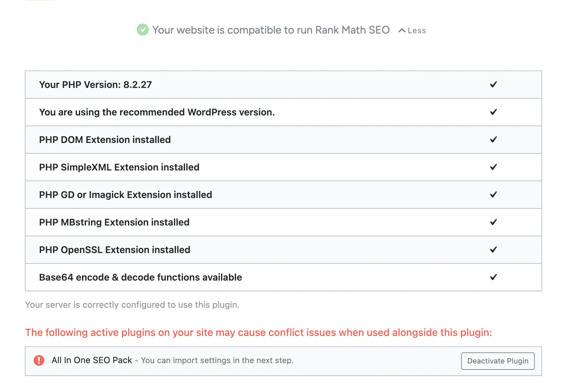The width and height of the screenshot is (567, 392).
Task: Click the website compatibility heading text
Action: pyautogui.click(x=271, y=30)
